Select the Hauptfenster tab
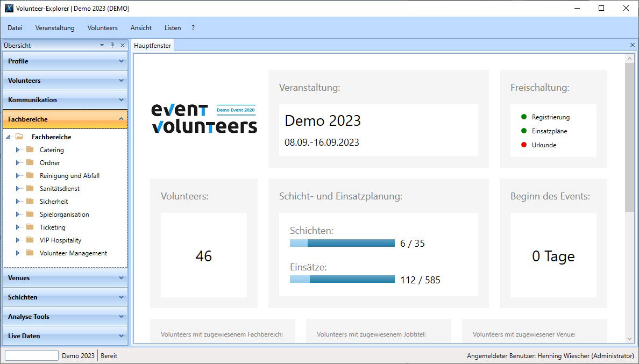 [152, 45]
